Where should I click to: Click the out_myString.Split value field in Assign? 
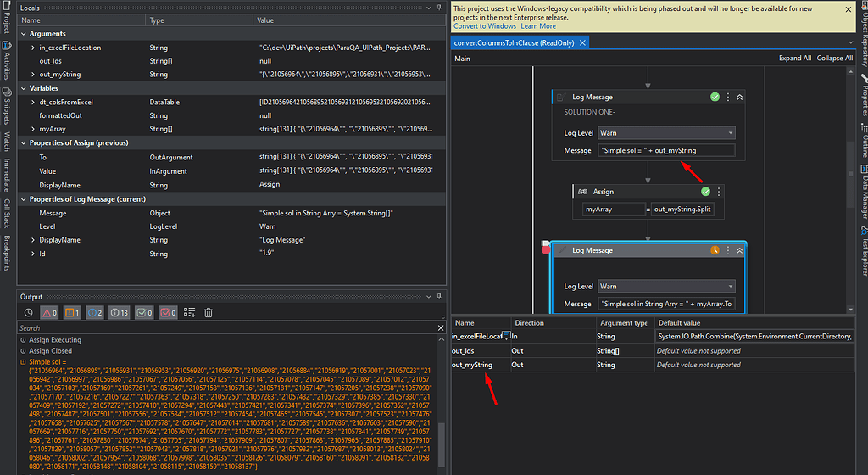coord(682,210)
